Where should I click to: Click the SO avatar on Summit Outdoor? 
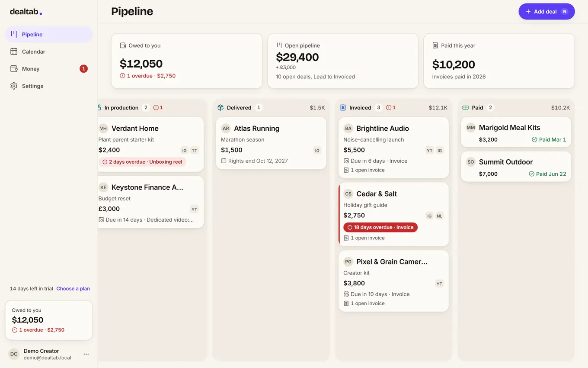tap(471, 162)
